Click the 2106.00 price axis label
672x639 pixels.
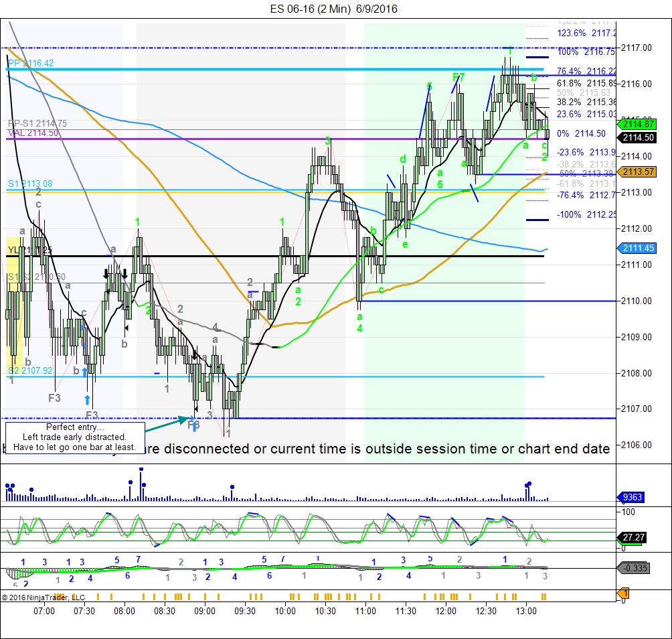(637, 445)
